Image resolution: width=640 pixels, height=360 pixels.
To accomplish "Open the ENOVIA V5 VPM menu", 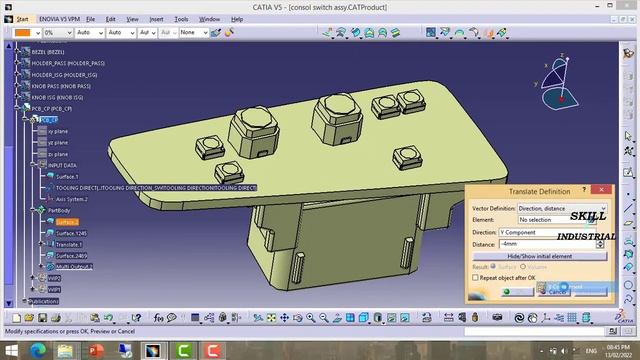I will click(x=59, y=19).
